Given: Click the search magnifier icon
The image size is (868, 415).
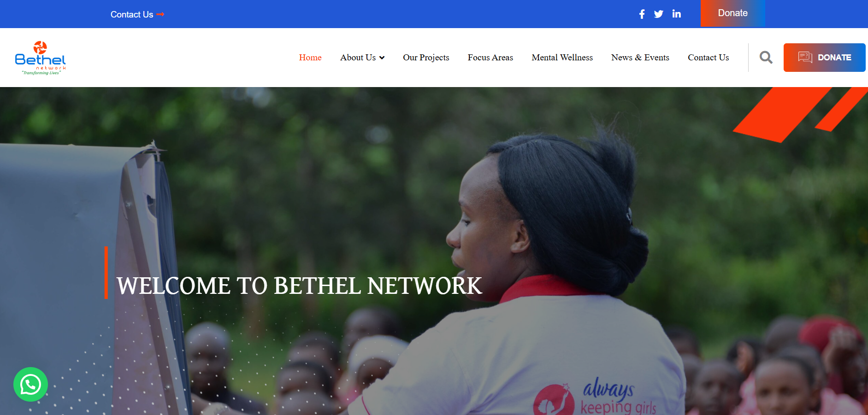Looking at the screenshot, I should pos(766,57).
